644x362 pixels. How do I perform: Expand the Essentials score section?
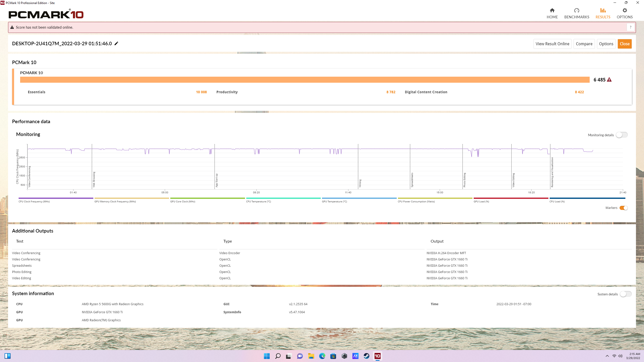click(36, 92)
